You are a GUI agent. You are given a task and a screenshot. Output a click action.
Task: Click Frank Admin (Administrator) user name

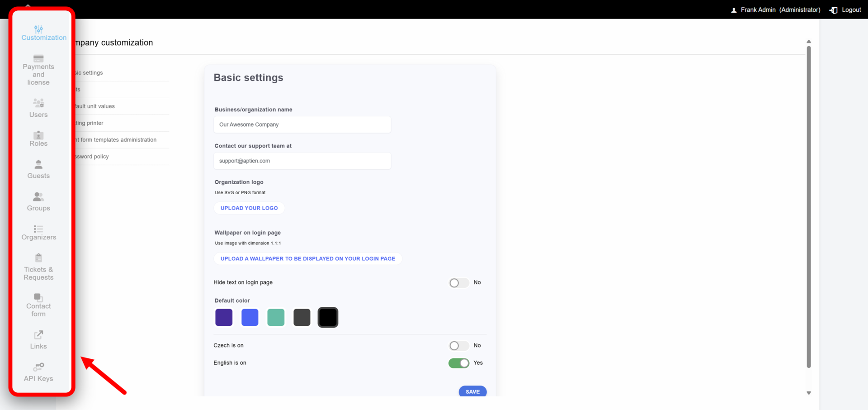pyautogui.click(x=780, y=10)
